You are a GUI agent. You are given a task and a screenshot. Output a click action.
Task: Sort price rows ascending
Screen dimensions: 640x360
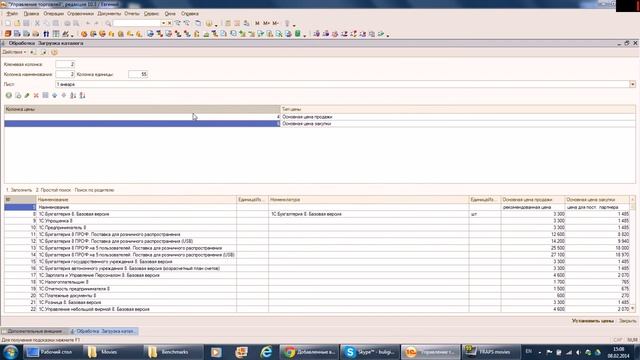click(x=73, y=96)
